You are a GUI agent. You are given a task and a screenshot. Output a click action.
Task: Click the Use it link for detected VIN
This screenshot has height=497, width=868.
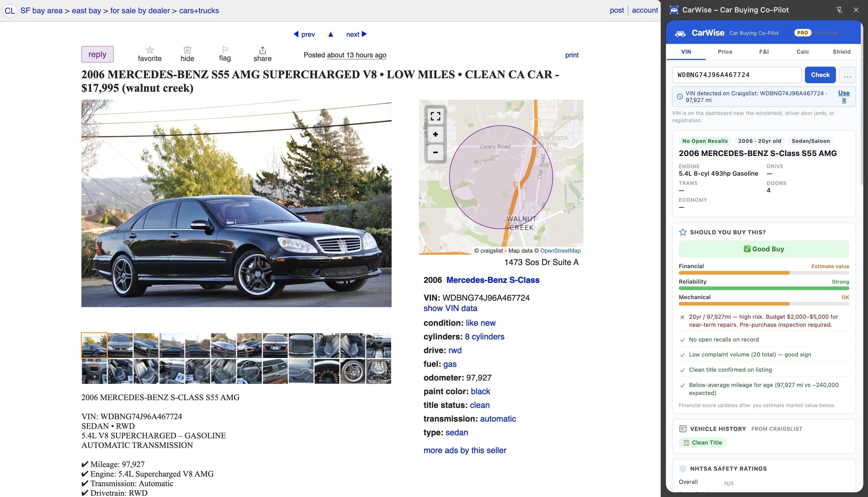[x=844, y=97]
